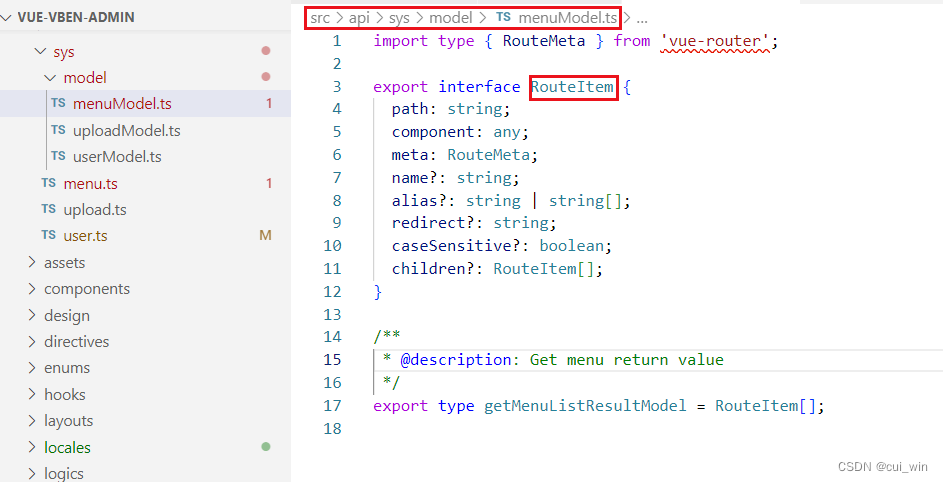Click the 'caseSensitive?' property name
The height and width of the screenshot is (482, 943).
pyautogui.click(x=460, y=246)
